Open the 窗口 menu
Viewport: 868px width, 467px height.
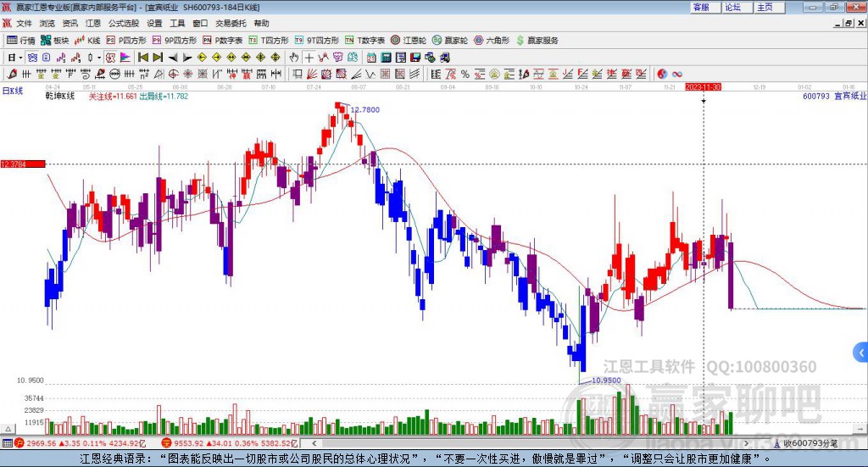(200, 23)
